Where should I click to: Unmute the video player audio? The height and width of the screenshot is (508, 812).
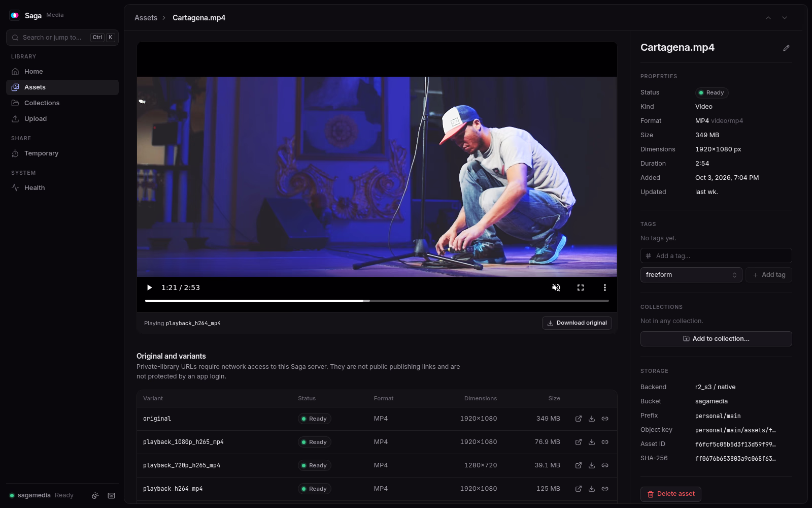click(x=556, y=288)
